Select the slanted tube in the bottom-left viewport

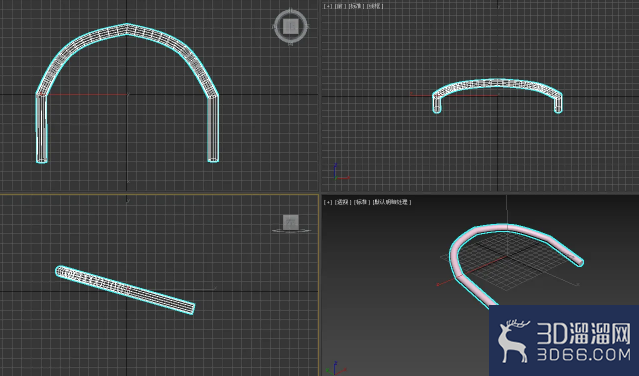click(125, 290)
